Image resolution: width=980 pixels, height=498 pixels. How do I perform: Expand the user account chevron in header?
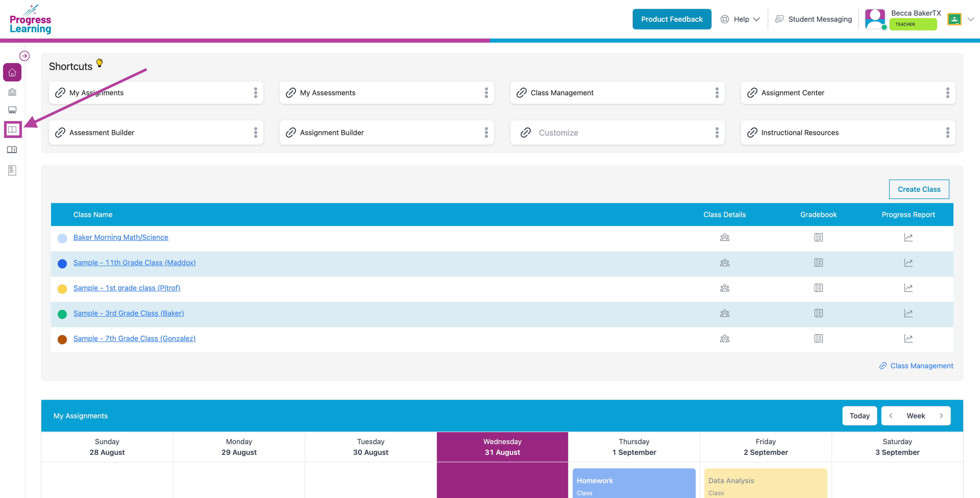click(971, 19)
